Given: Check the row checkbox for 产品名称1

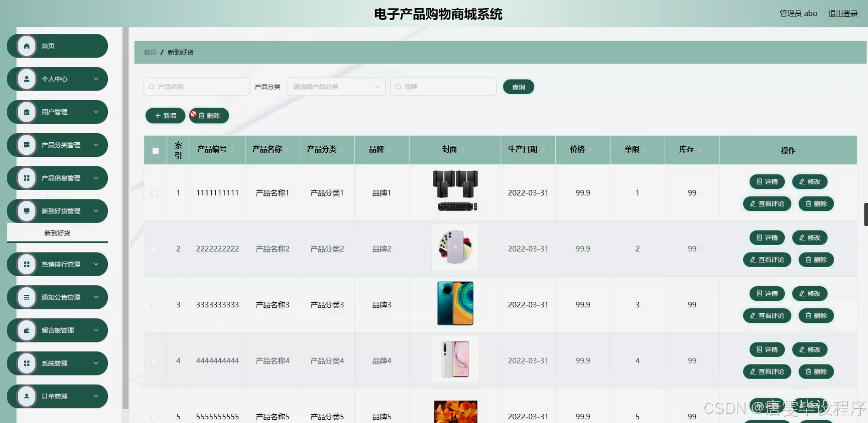Looking at the screenshot, I should pyautogui.click(x=155, y=193).
